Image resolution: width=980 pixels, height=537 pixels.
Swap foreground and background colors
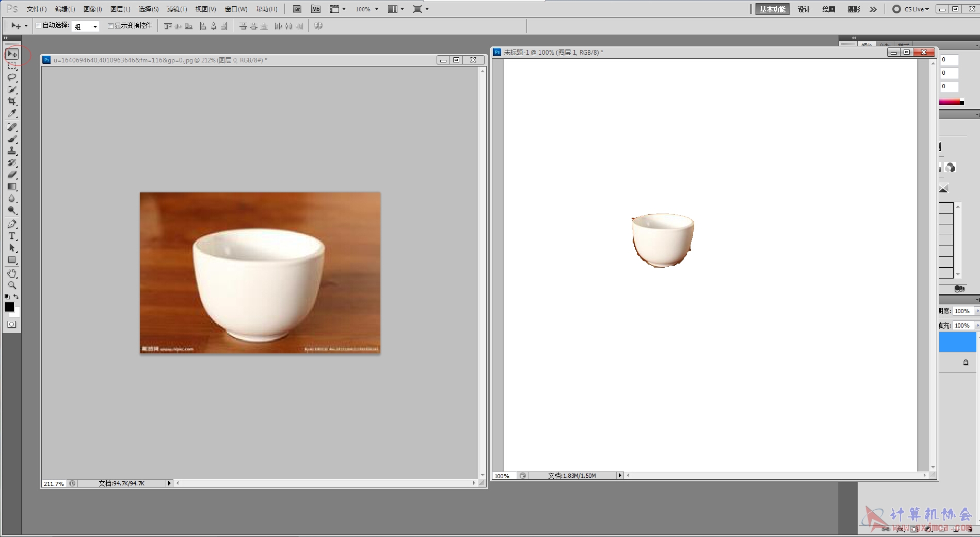(x=16, y=297)
